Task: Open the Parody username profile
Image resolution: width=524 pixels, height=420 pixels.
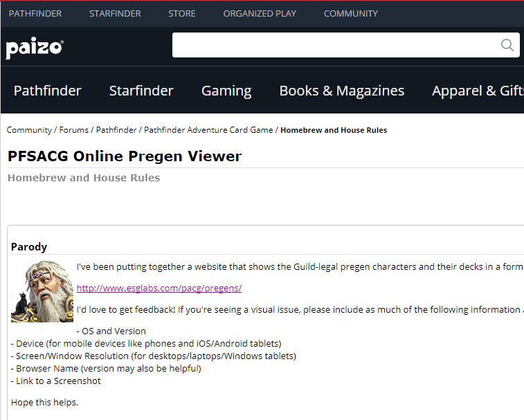Action: 29,247
